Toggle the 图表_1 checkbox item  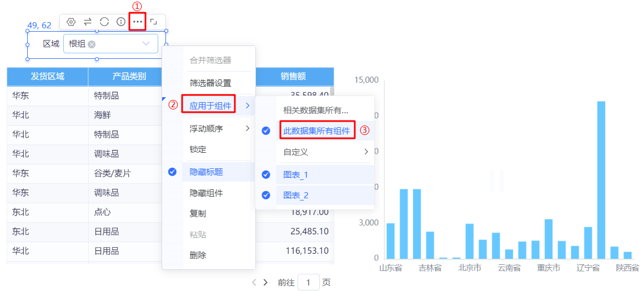(x=325, y=175)
